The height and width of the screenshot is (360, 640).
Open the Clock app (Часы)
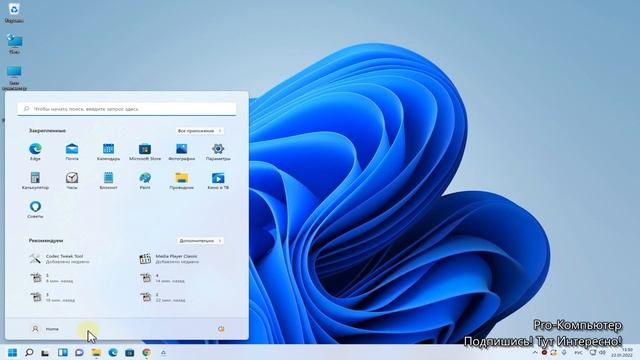72,180
